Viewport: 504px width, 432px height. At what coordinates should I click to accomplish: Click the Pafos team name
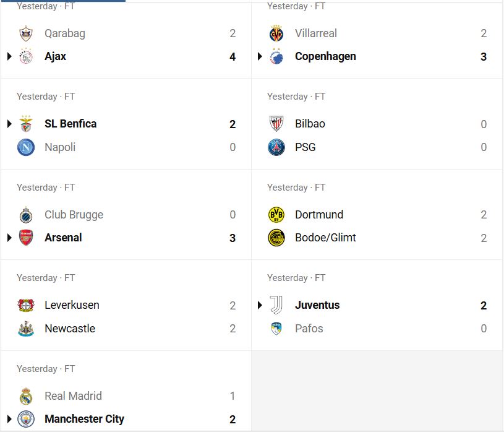309,329
